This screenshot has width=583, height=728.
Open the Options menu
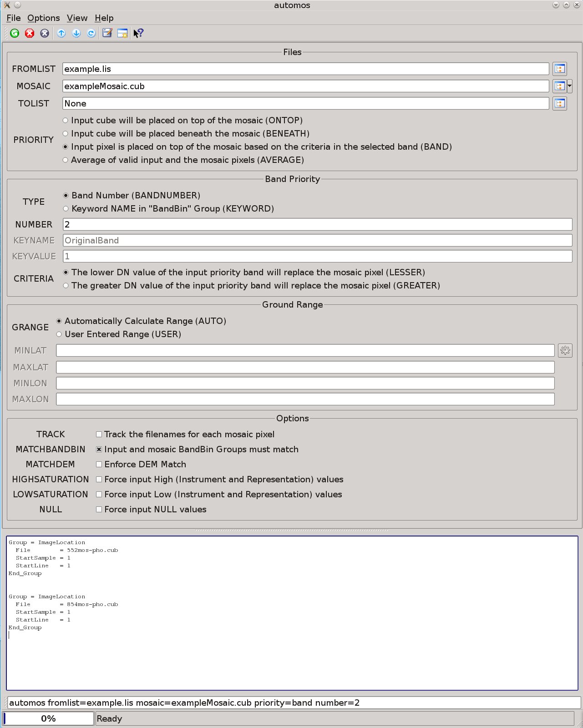point(43,18)
